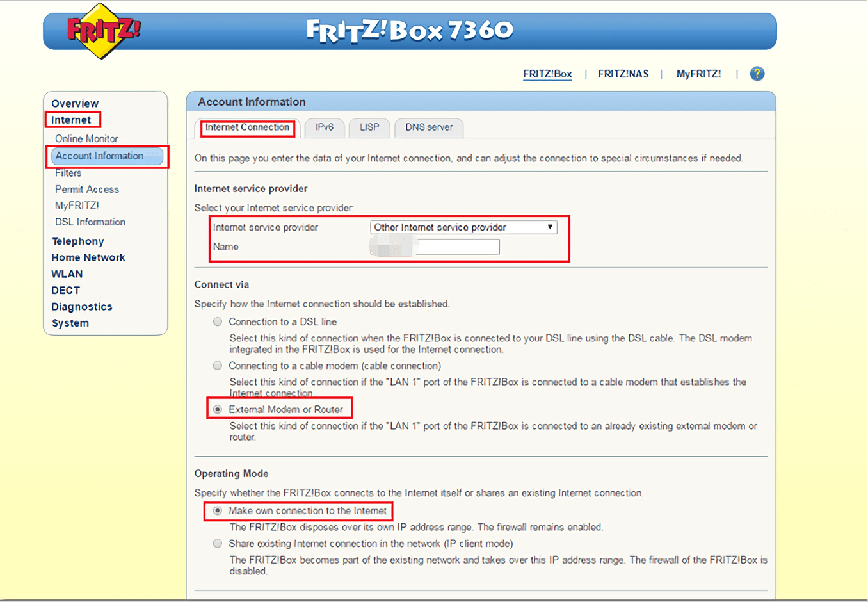868x602 pixels.
Task: Open the Telephony menu section
Action: click(x=77, y=241)
